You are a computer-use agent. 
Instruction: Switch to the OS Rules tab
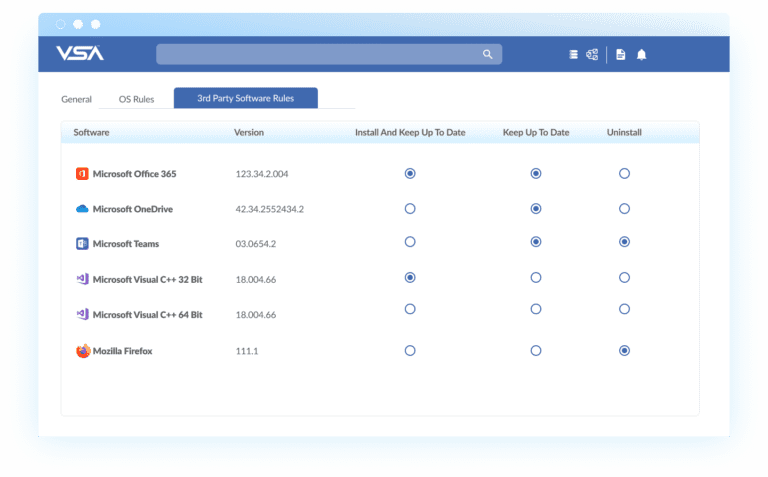[136, 99]
